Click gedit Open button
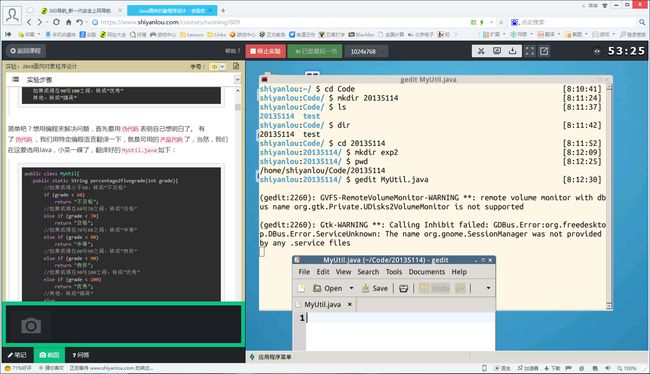The height and width of the screenshot is (374, 650). [x=328, y=288]
